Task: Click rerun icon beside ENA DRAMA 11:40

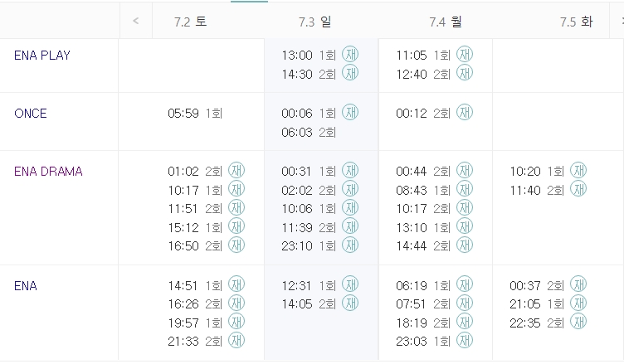Action: point(578,189)
